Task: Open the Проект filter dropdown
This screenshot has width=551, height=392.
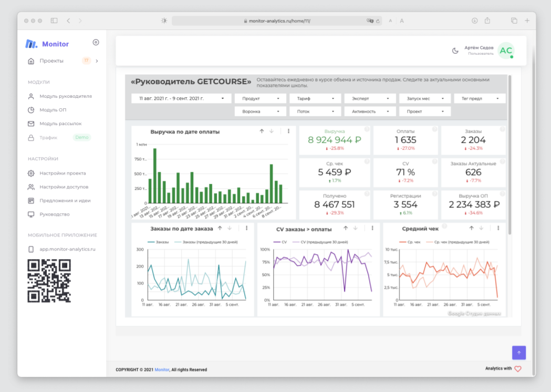Action: coord(425,111)
